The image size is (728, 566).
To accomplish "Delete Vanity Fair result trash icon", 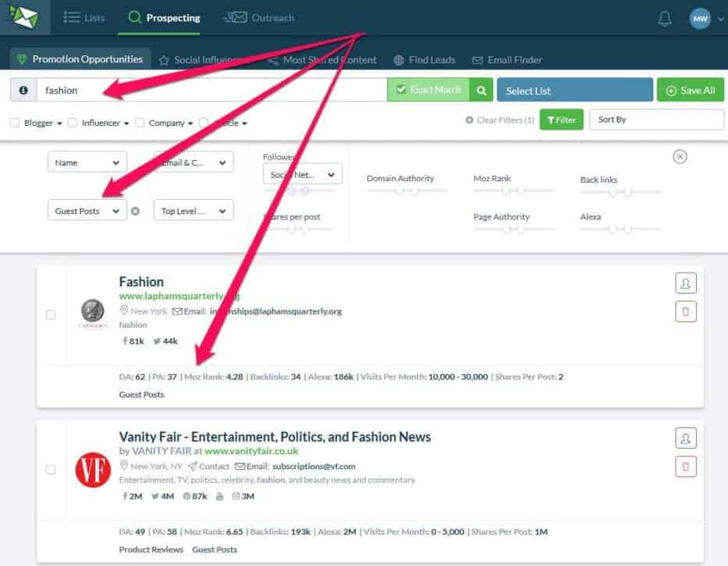I will click(685, 467).
